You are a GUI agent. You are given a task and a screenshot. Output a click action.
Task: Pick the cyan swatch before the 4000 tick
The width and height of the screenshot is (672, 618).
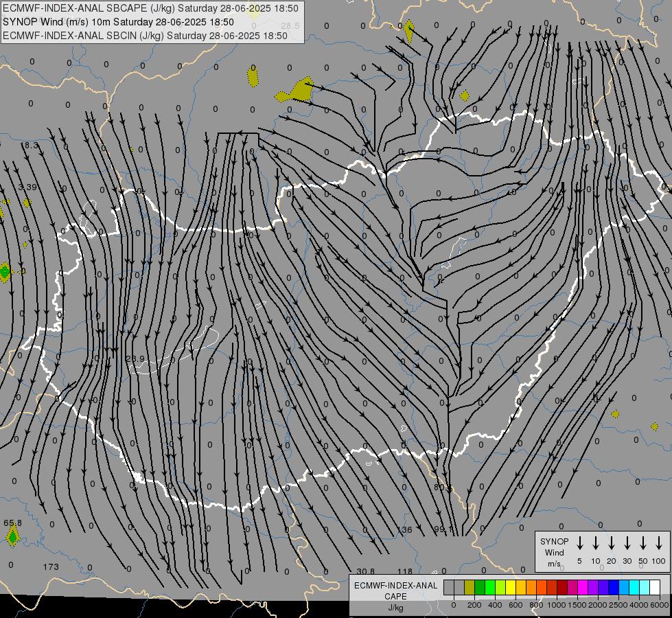pyautogui.click(x=634, y=588)
